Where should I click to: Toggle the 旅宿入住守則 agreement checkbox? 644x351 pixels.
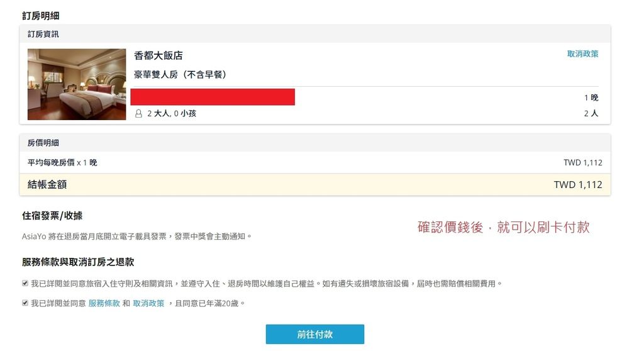pyautogui.click(x=25, y=284)
